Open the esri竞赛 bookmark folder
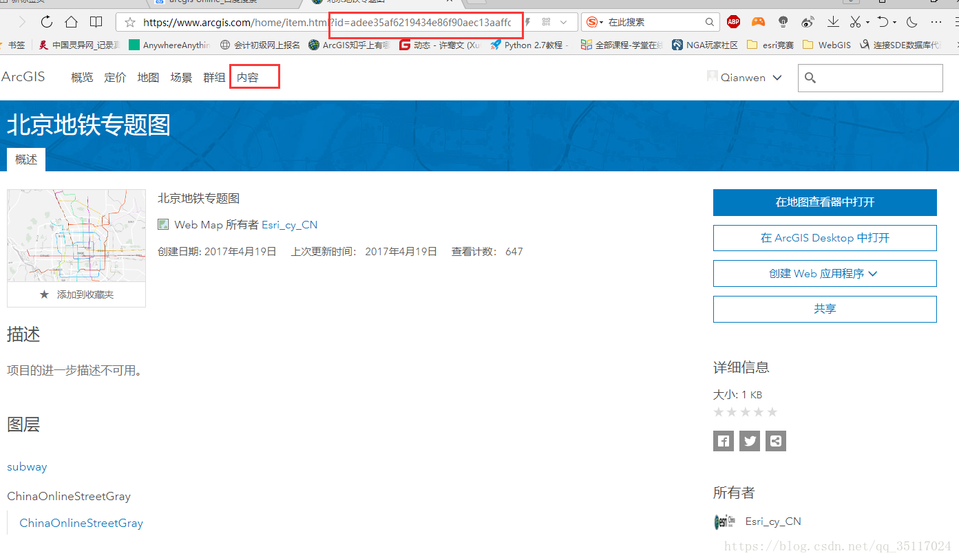This screenshot has height=560, width=959. (770, 45)
